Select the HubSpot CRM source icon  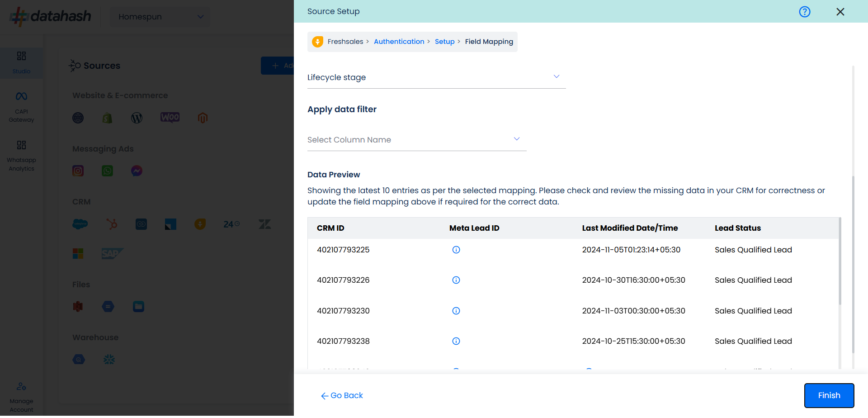click(x=112, y=224)
